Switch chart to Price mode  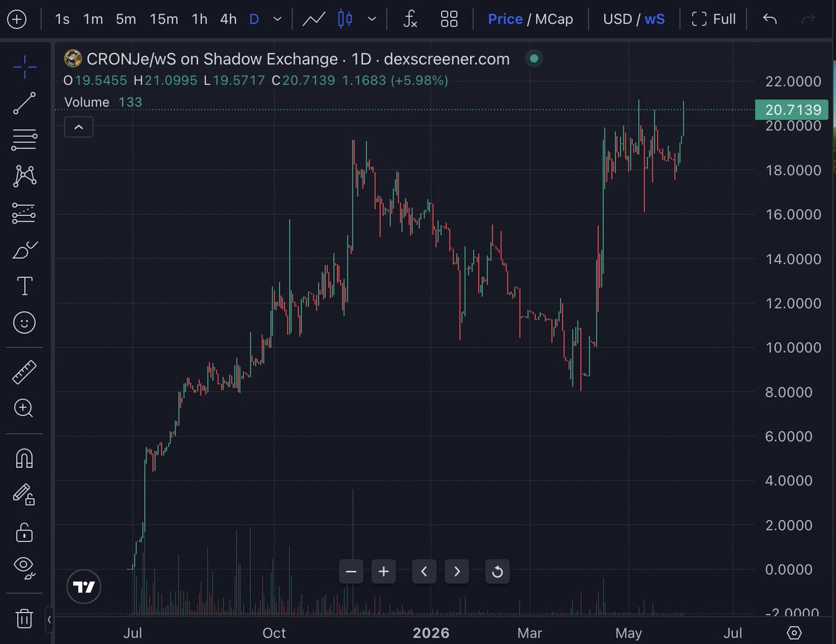click(x=505, y=19)
